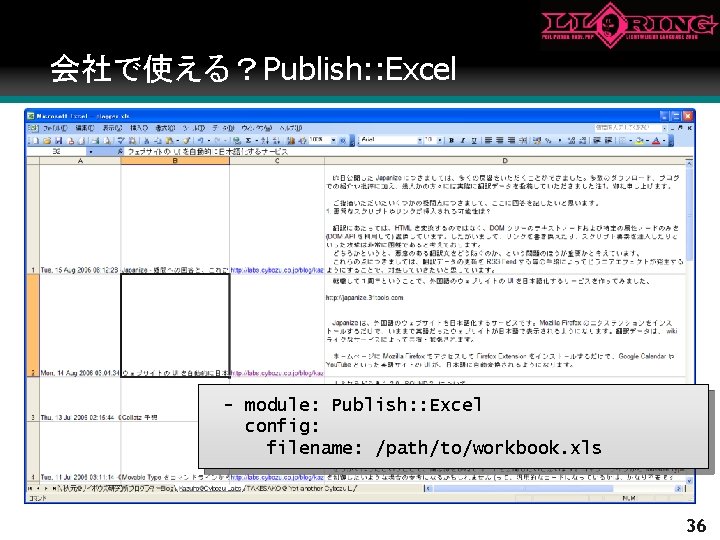The height and width of the screenshot is (540, 720).
Task: Click the Decrease Decimal icon
Action: pos(582,141)
